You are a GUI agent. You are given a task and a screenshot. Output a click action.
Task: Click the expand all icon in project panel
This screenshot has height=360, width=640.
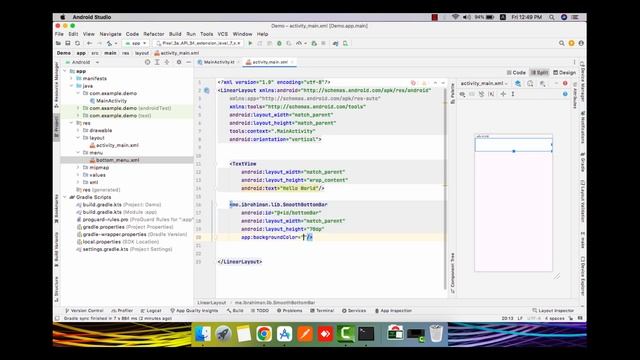pyautogui.click(x=157, y=62)
